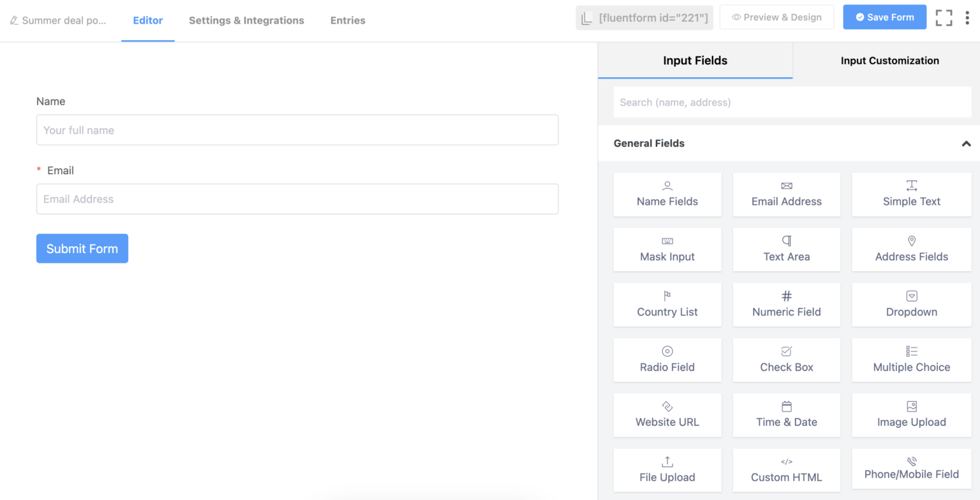Add an Image Upload field
Image resolution: width=980 pixels, height=500 pixels.
[911, 415]
